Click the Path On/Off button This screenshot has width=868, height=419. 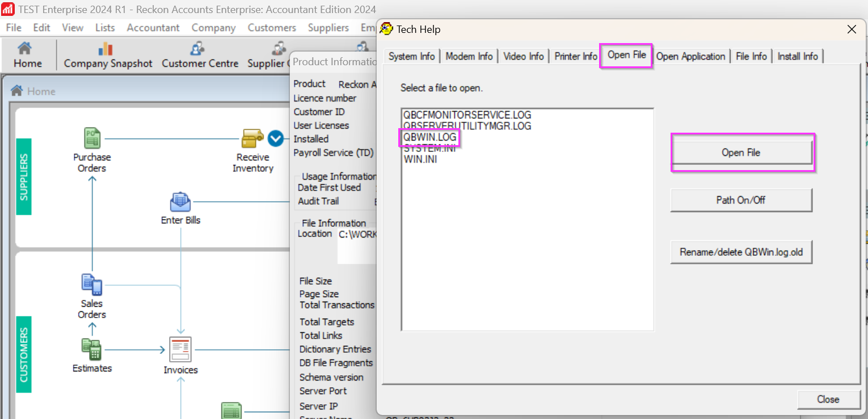point(741,200)
